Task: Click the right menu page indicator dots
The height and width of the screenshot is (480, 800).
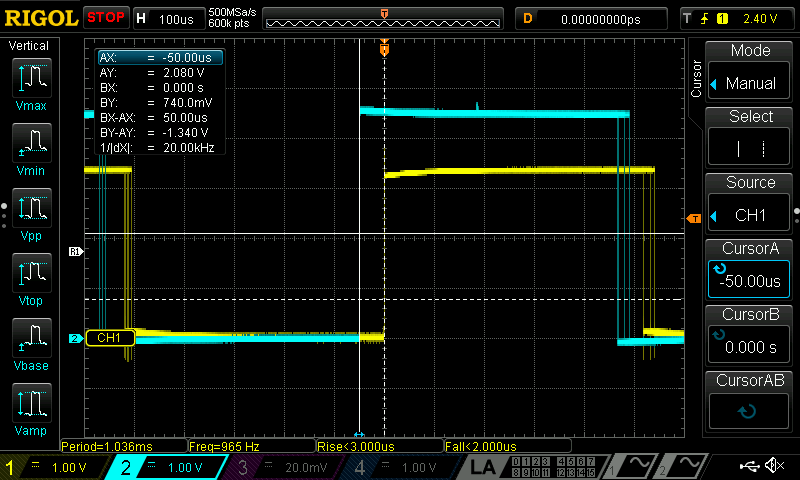Action: tap(796, 216)
